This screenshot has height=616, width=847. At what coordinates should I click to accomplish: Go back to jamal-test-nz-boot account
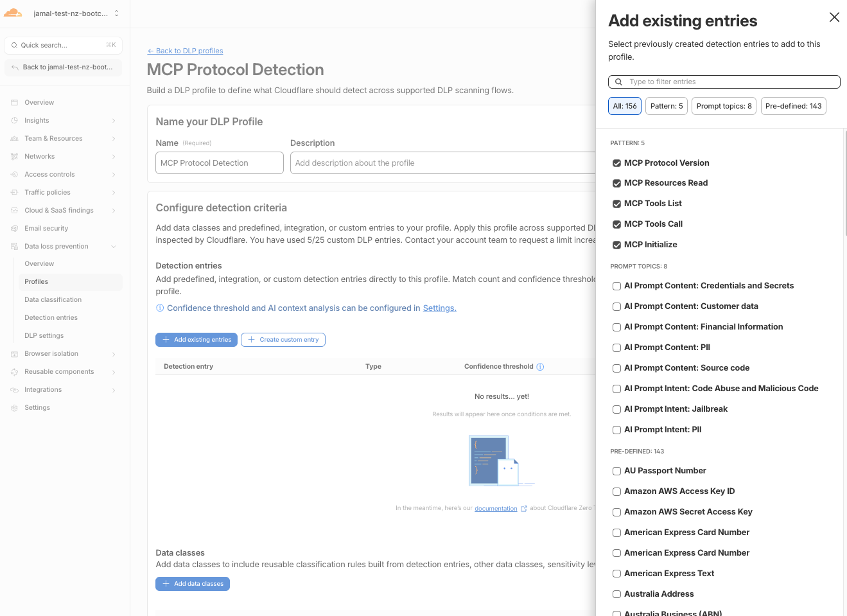(63, 67)
